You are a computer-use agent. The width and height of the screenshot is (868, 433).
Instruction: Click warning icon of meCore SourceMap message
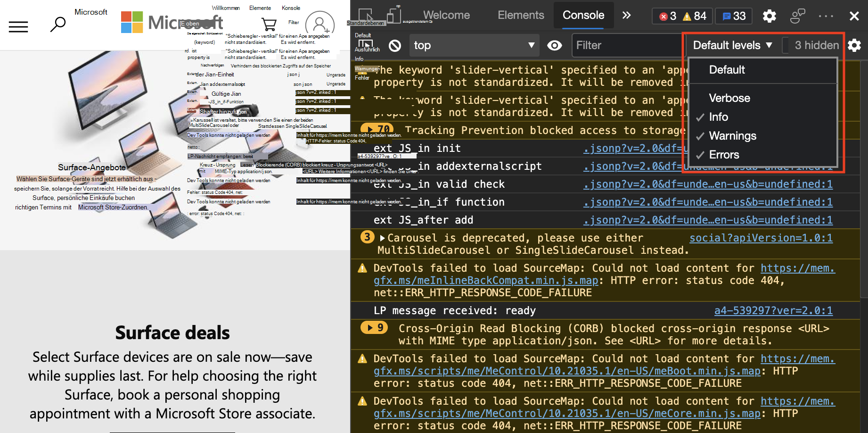[x=362, y=401]
